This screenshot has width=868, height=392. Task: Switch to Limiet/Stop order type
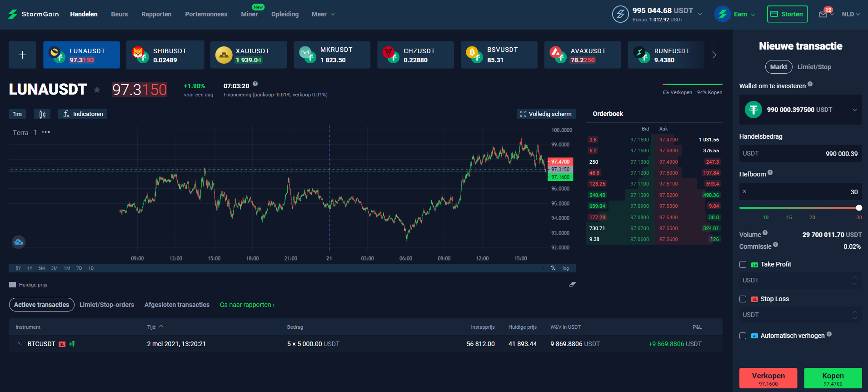pyautogui.click(x=814, y=67)
